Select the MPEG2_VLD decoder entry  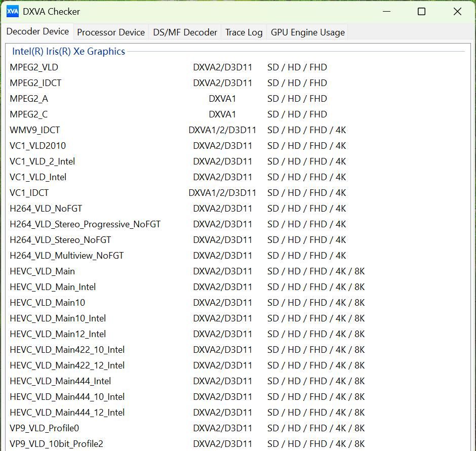click(34, 67)
